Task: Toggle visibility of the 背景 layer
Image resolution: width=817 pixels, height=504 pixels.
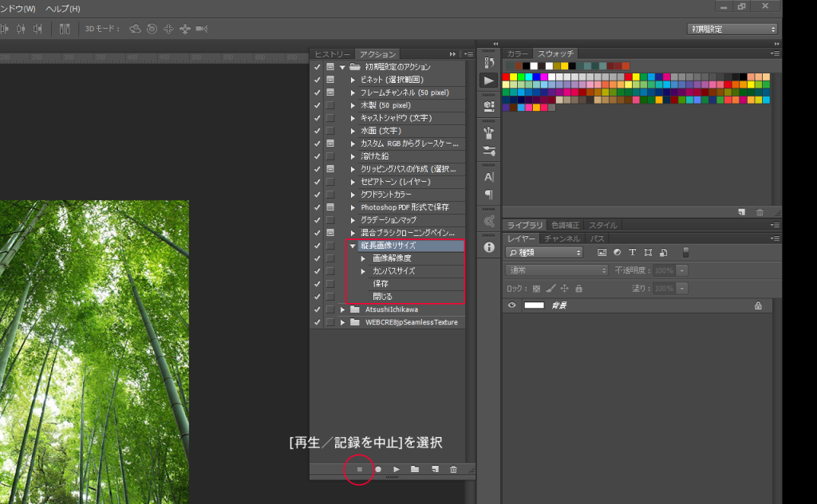Action: (511, 305)
